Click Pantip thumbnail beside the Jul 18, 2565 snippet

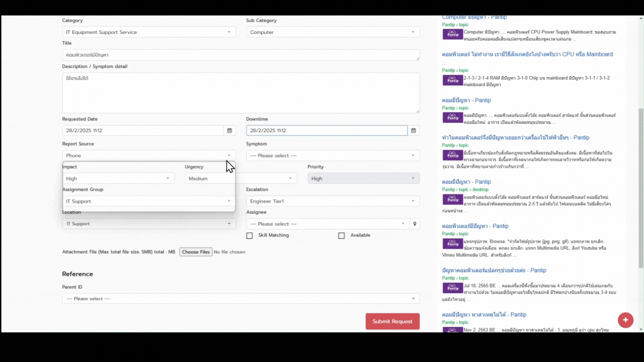pyautogui.click(x=452, y=288)
